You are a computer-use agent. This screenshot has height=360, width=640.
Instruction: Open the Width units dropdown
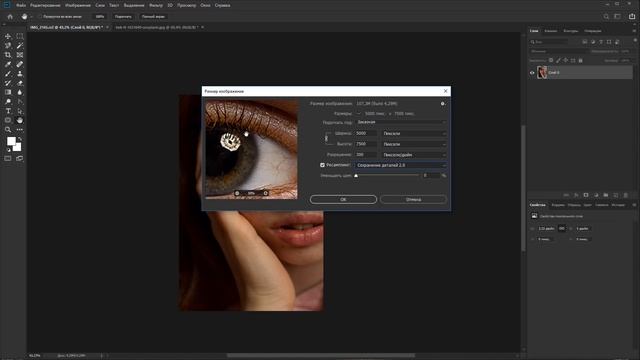(x=414, y=133)
